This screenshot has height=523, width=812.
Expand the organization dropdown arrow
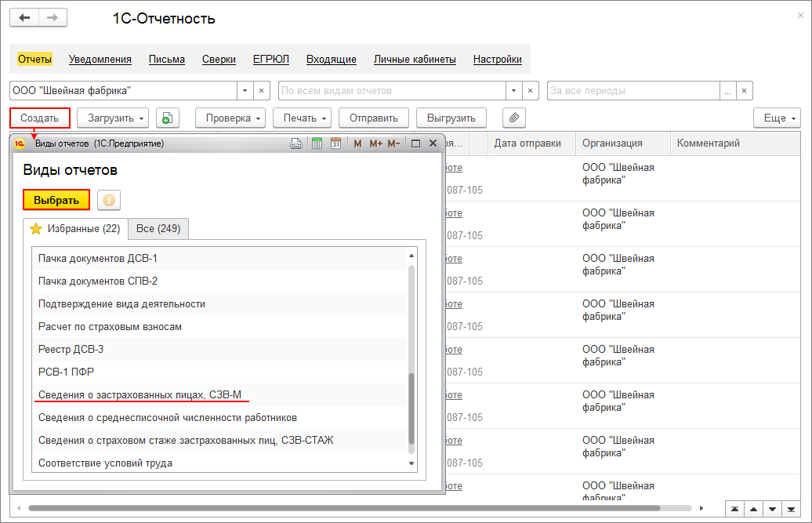(245, 91)
